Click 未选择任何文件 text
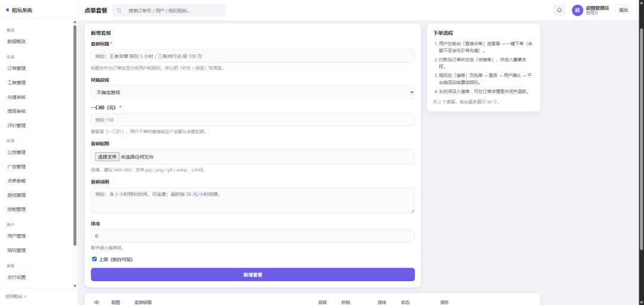Image resolution: width=644 pixels, height=305 pixels. pos(137,157)
